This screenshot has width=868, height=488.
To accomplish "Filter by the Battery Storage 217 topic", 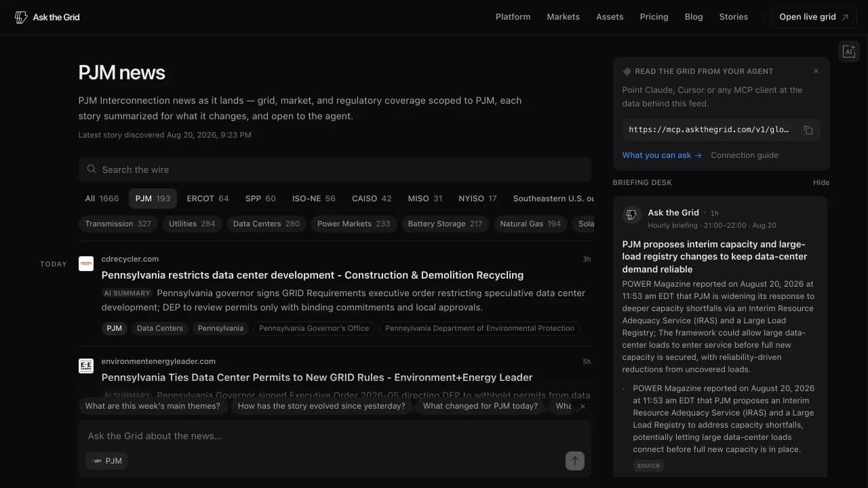I will [x=445, y=224].
